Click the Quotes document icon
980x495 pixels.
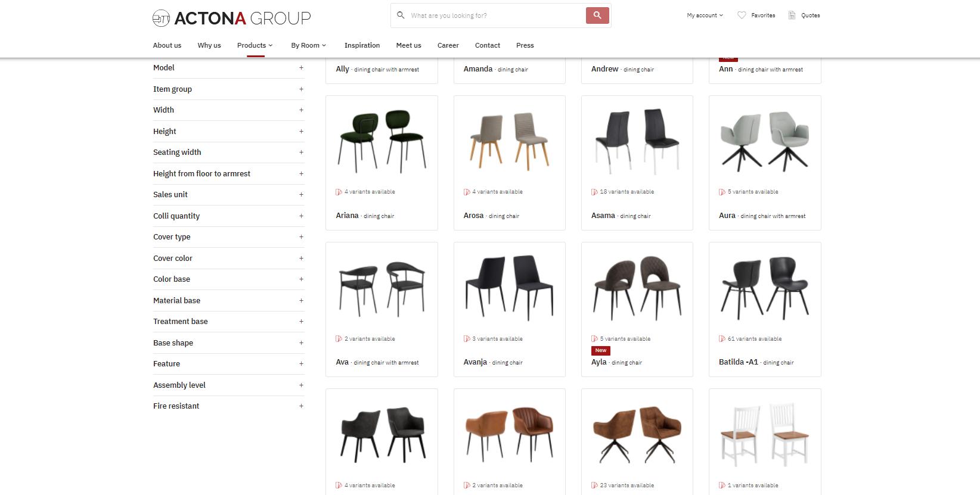tap(792, 15)
